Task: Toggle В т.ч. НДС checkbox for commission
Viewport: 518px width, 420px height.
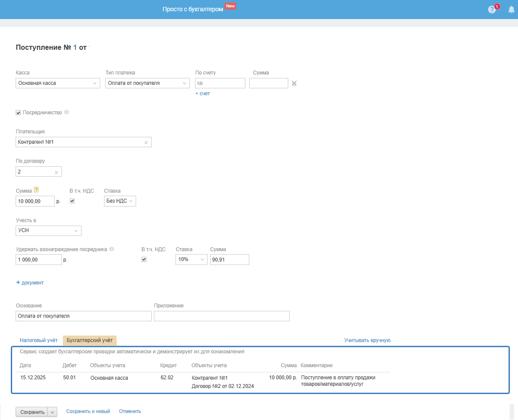Action: [144, 259]
